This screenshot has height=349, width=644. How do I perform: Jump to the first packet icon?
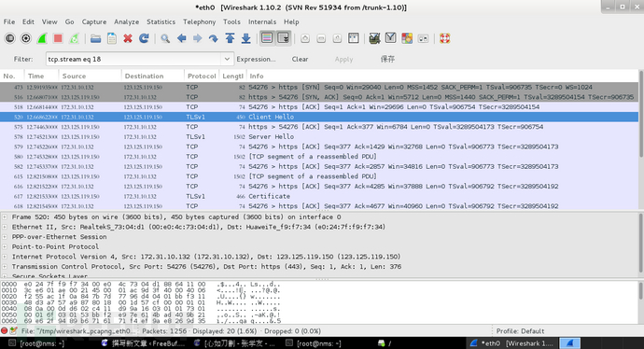click(x=230, y=38)
